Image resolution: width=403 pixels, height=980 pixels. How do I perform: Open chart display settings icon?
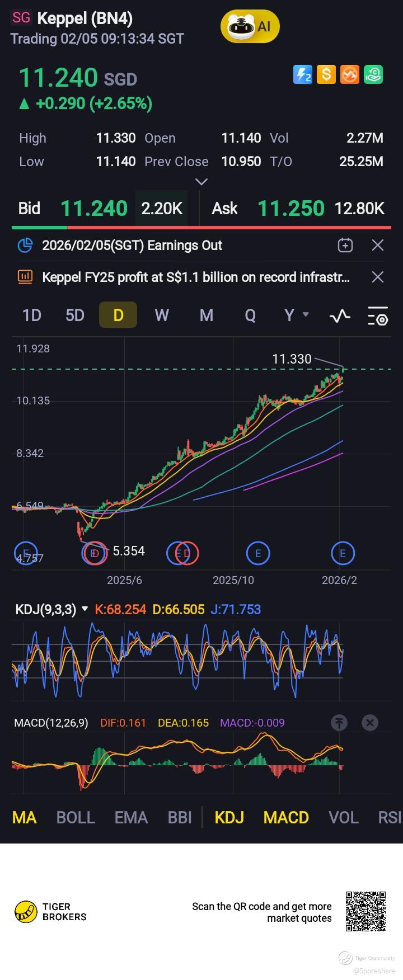click(378, 316)
